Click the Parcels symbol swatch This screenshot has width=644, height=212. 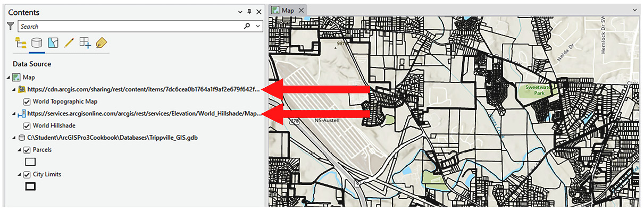(30, 162)
